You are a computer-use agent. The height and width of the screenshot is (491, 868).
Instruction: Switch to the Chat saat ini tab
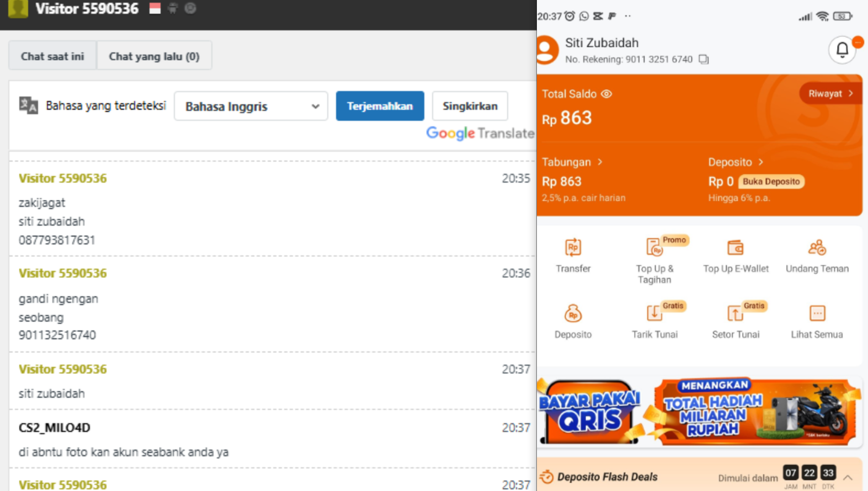coord(52,56)
